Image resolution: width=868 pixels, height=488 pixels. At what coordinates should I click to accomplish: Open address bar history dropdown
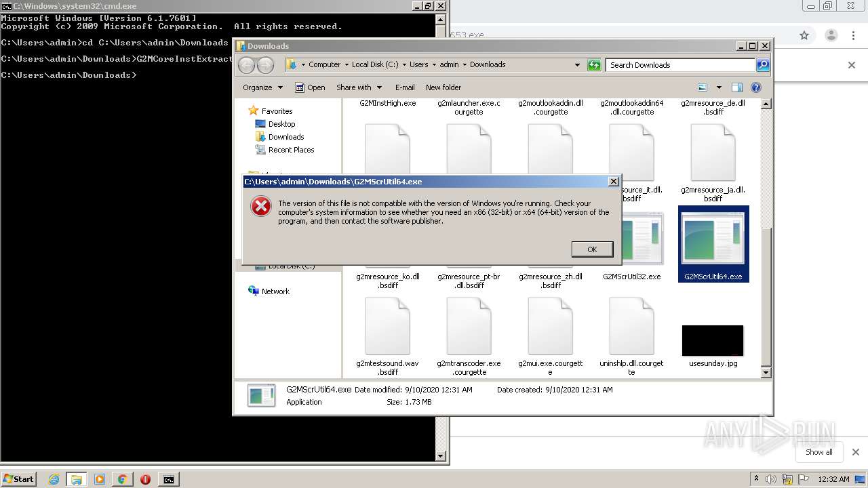tap(577, 65)
